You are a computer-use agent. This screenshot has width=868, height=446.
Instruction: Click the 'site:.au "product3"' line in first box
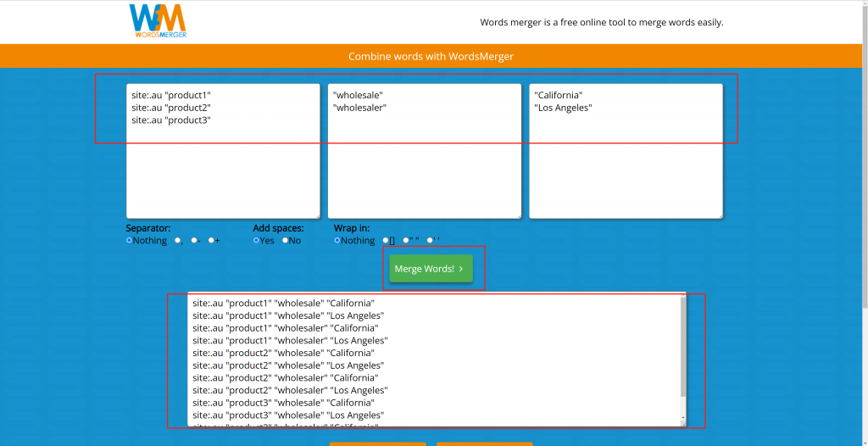(x=171, y=120)
